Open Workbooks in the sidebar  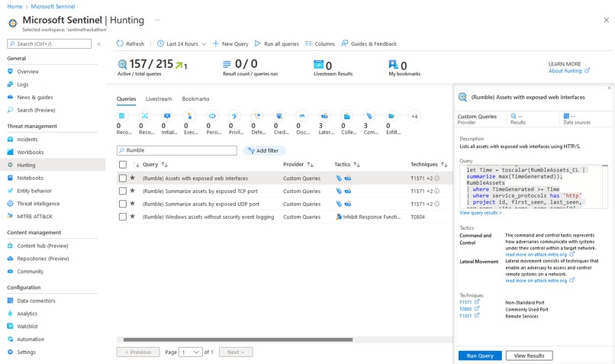(x=31, y=152)
